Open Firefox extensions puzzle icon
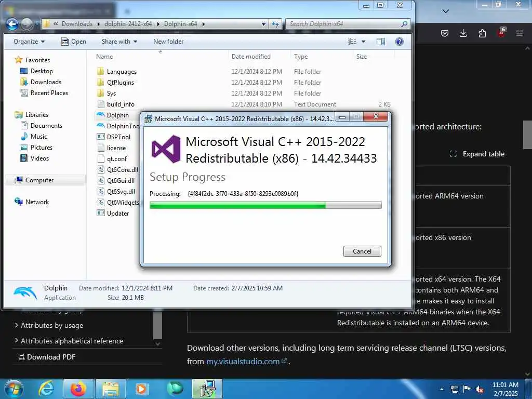The height and width of the screenshot is (399, 532). tap(482, 33)
